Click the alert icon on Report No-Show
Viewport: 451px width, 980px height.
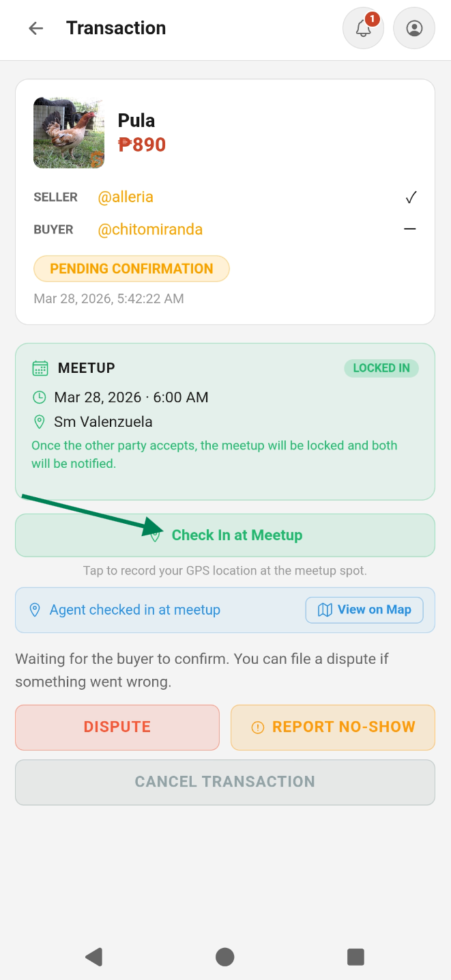[x=257, y=727]
